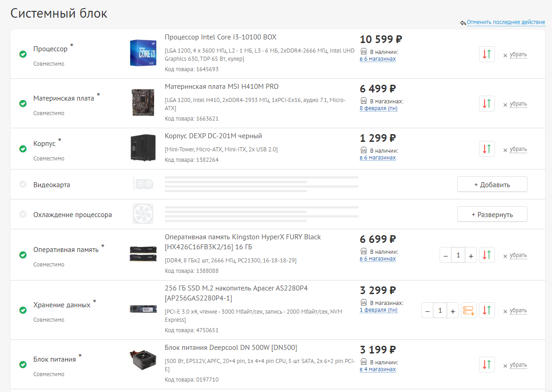
Task: Increase RAM quantity with plus button
Action: pyautogui.click(x=471, y=256)
